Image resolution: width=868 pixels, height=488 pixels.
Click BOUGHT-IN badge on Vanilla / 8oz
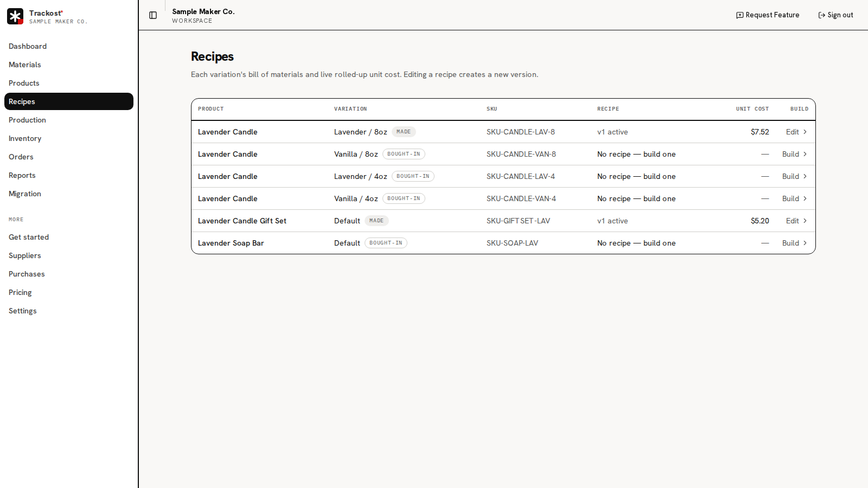404,154
